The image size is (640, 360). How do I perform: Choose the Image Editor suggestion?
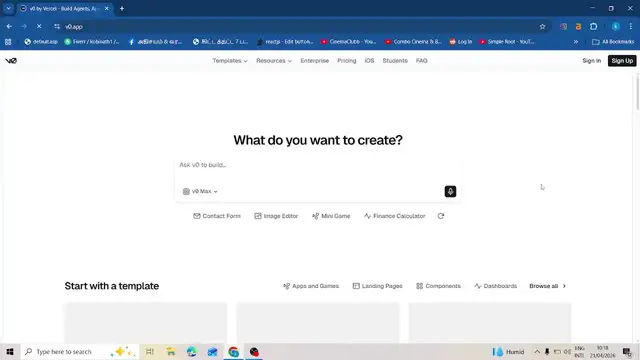point(276,216)
